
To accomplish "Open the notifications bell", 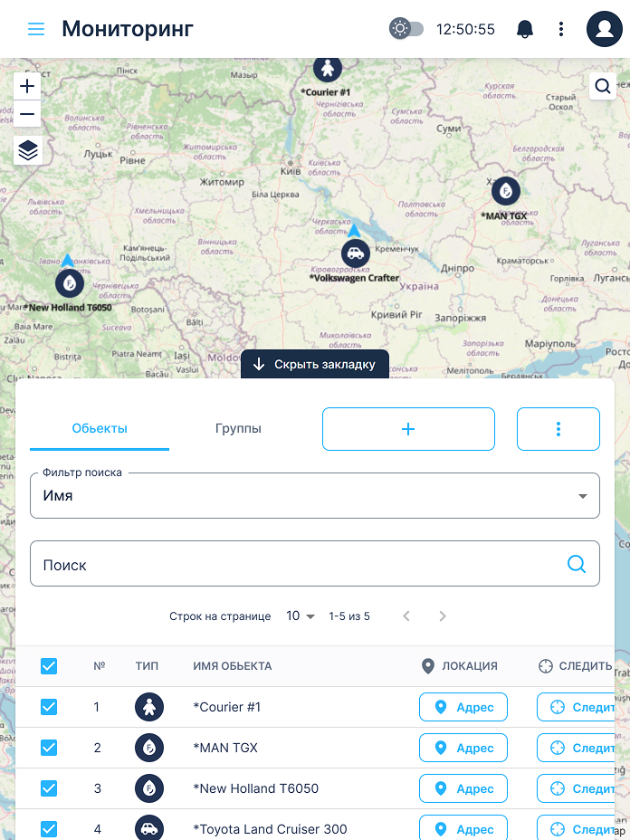I will coord(525,29).
